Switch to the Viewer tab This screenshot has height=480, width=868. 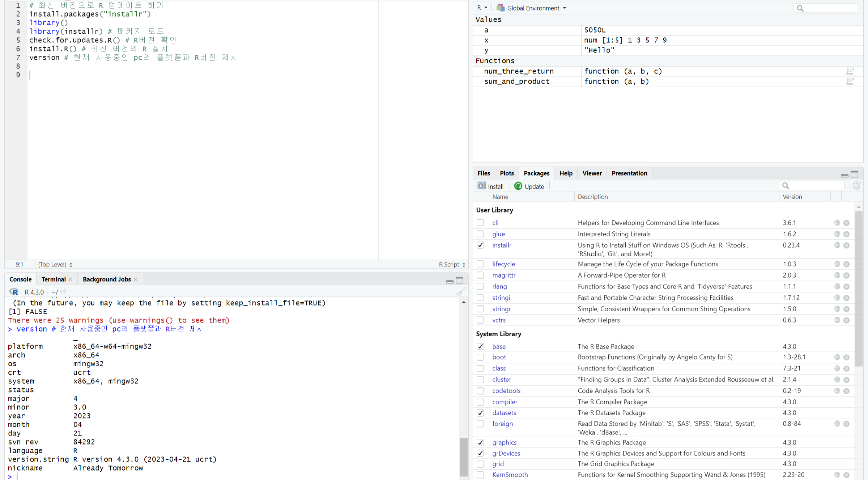[x=592, y=173]
